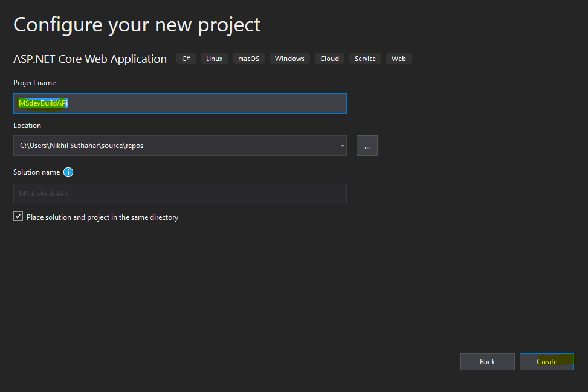Click the Project name label
This screenshot has height=392, width=588.
[34, 83]
